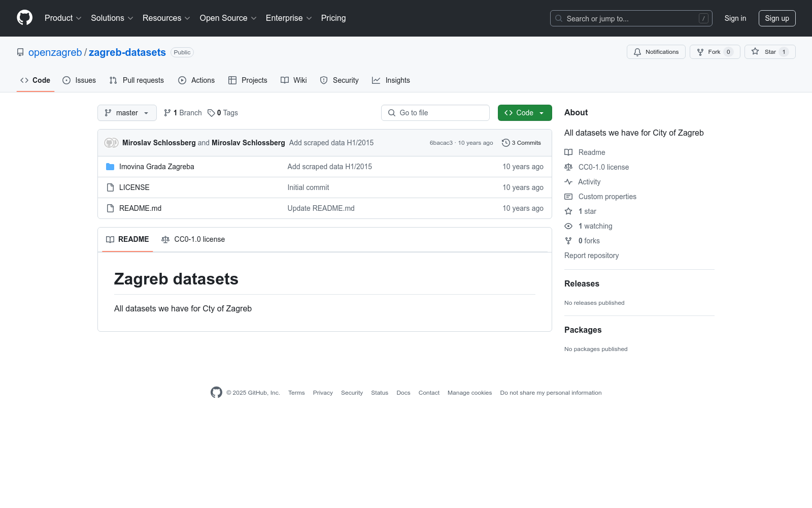Screen dimensions: 812x508
Task: Open the footer Privacy link
Action: point(323,393)
